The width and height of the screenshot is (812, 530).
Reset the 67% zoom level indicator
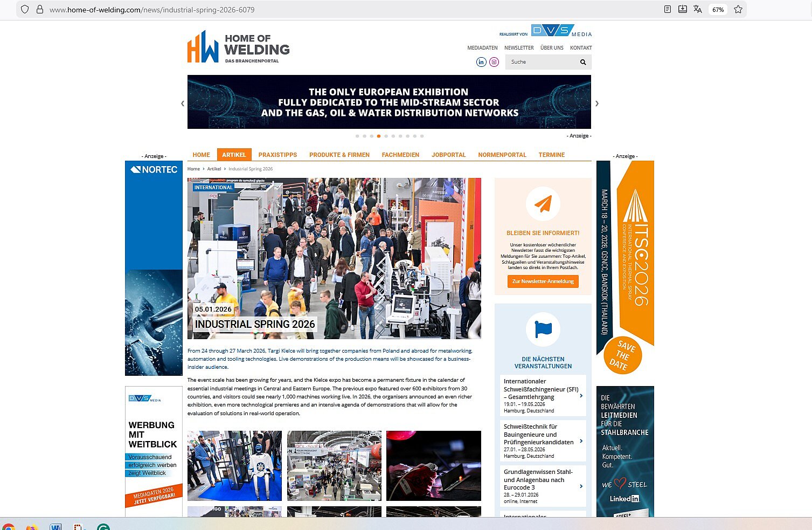pyautogui.click(x=718, y=9)
